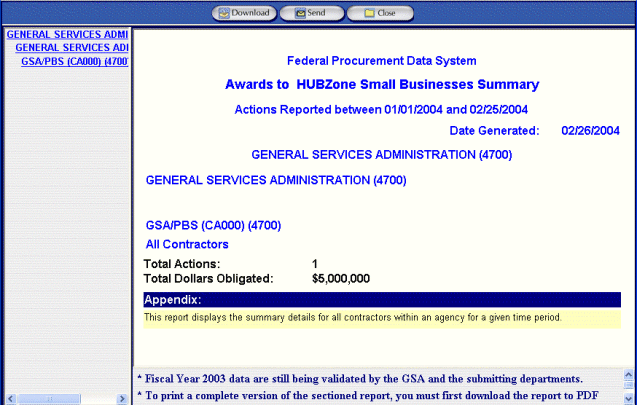637x405 pixels.
Task: Click the Download button's disk icon
Action: tap(223, 13)
